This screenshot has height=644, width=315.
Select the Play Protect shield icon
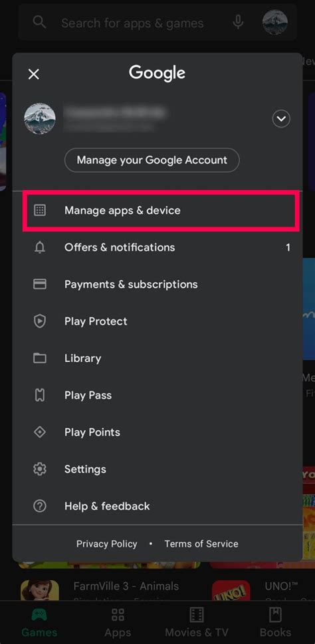40,321
